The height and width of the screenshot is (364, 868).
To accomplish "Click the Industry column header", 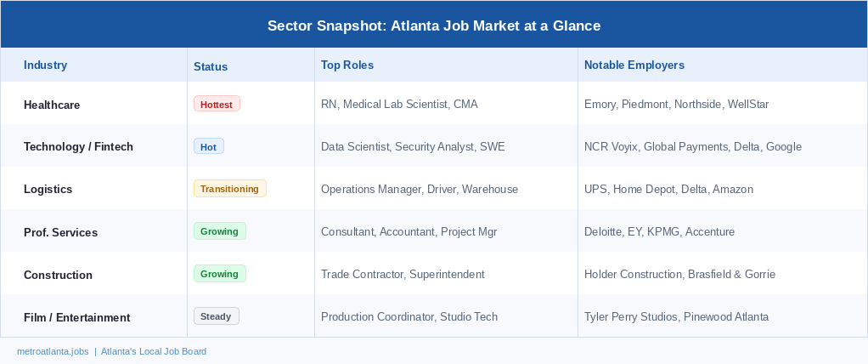I will [x=45, y=65].
